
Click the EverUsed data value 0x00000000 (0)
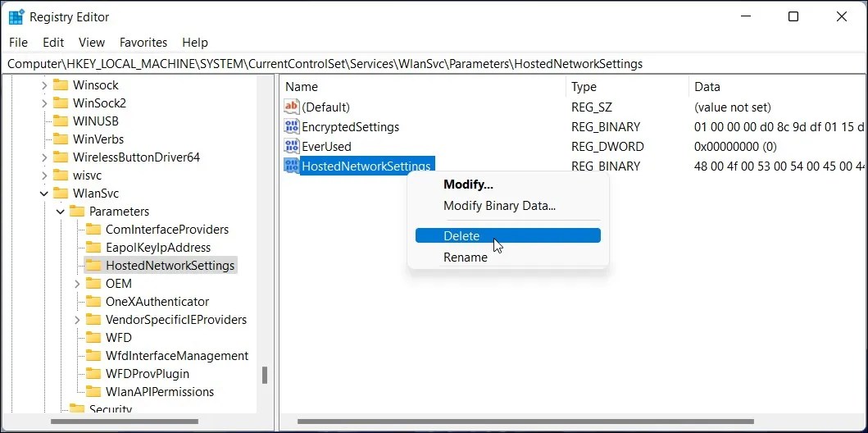point(735,147)
